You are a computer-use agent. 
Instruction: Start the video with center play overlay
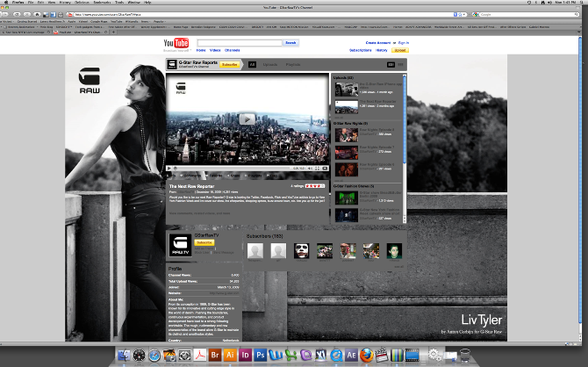[247, 119]
